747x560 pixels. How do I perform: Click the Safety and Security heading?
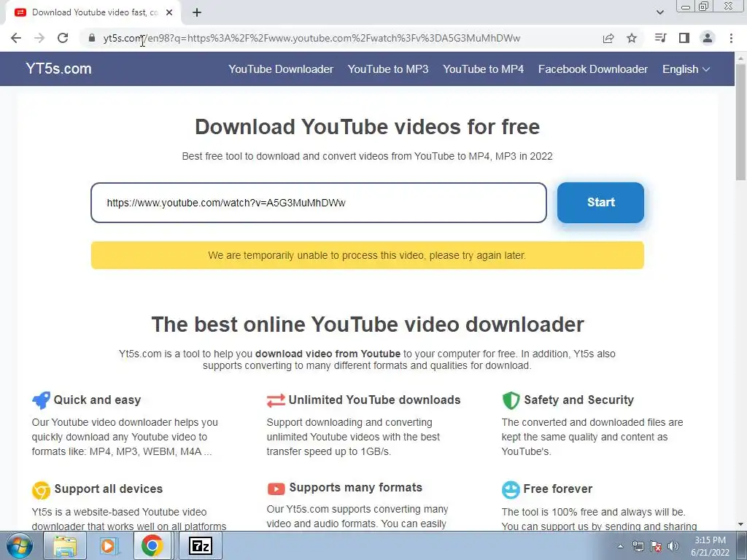click(578, 400)
